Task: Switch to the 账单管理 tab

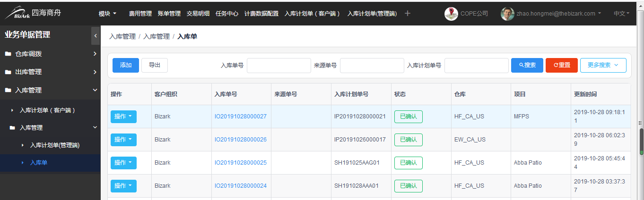Action: [x=169, y=14]
